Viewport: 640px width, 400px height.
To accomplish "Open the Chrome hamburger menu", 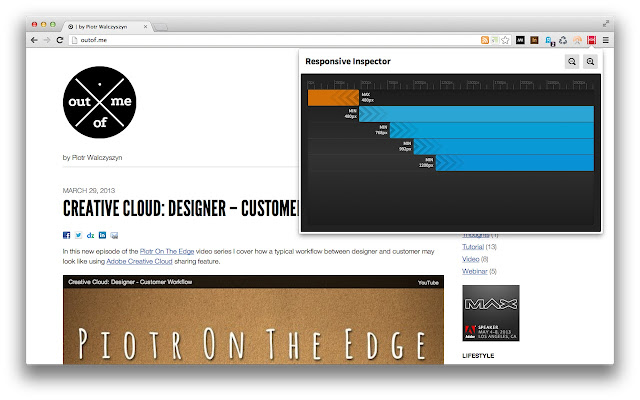I will pyautogui.click(x=606, y=40).
